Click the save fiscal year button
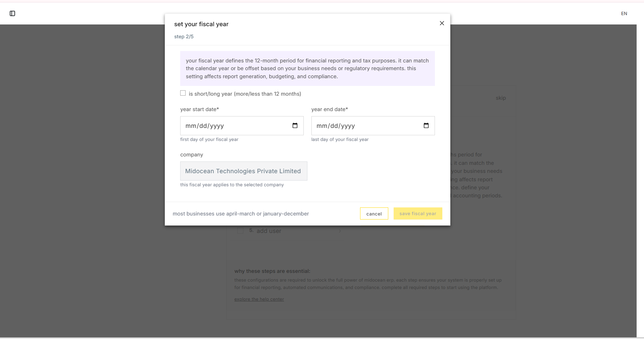 point(417,213)
